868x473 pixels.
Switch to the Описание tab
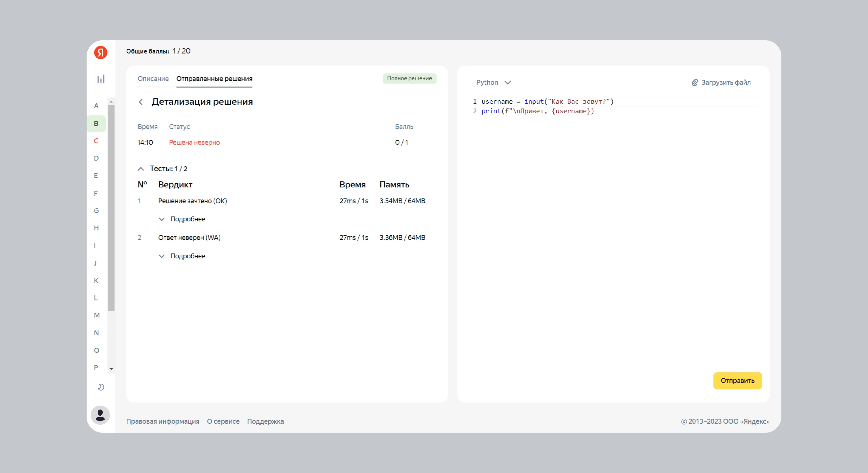(x=153, y=79)
